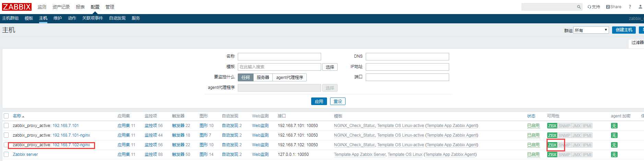Tick checkbox for host 192.168.7.101

[x=6, y=126]
